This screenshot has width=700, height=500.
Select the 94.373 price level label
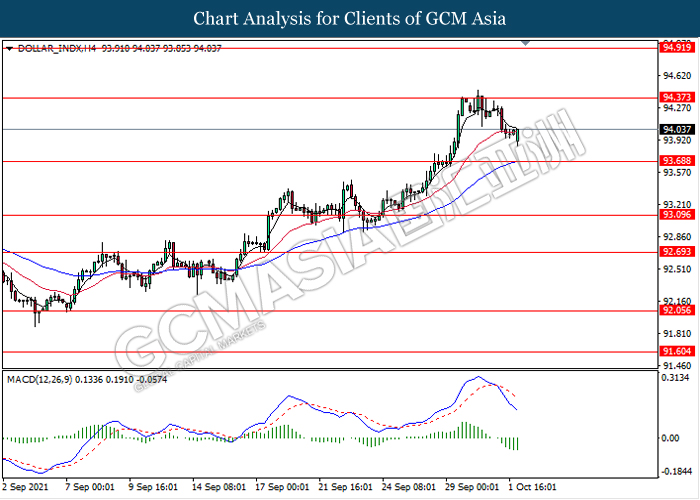tap(677, 97)
